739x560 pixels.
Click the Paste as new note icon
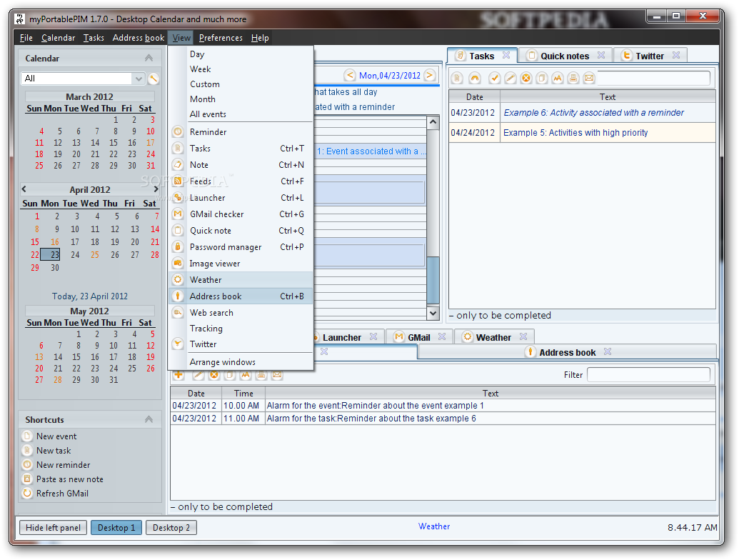(x=27, y=479)
